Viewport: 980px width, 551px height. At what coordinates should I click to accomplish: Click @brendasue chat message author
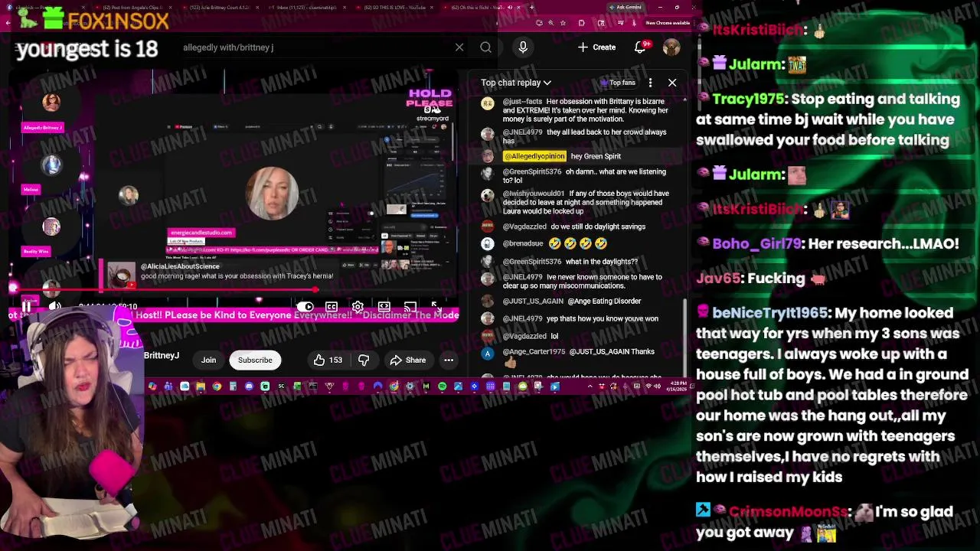(523, 243)
